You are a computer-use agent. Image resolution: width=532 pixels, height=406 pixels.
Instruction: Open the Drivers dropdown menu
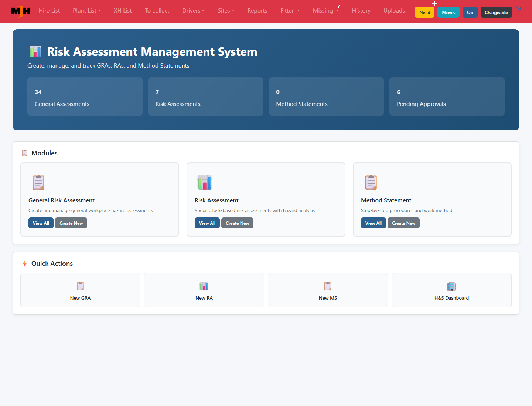coord(193,11)
